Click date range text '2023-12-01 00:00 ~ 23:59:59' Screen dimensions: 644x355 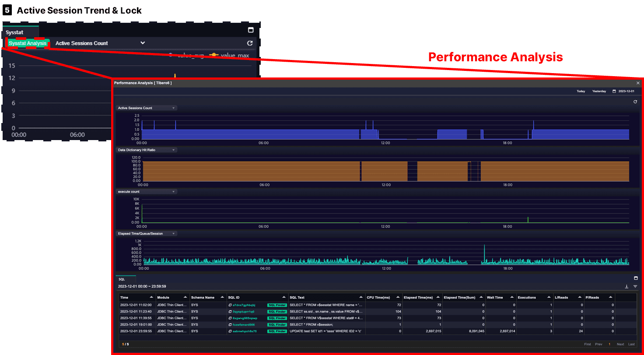(142, 286)
